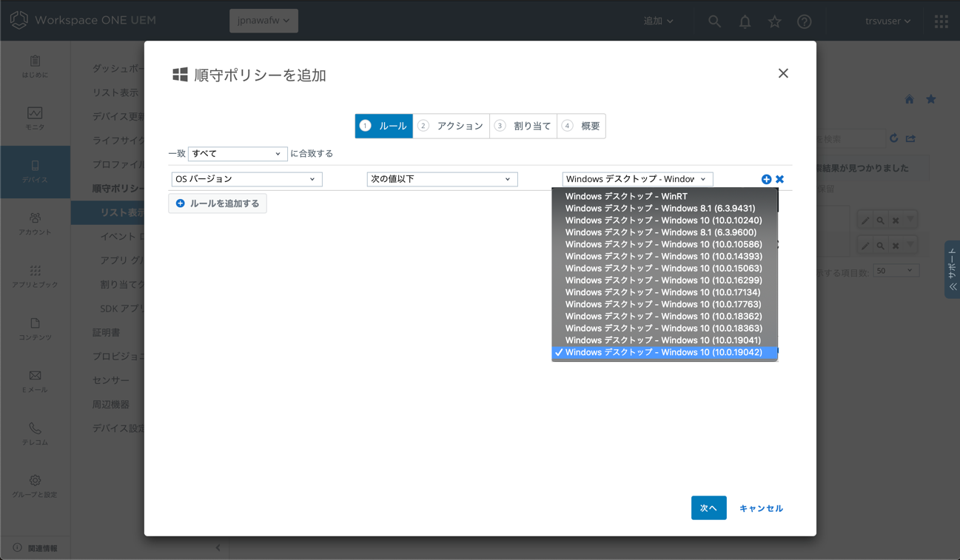Go to the ルール step tab
Viewport: 960px width, 560px height.
pos(384,126)
